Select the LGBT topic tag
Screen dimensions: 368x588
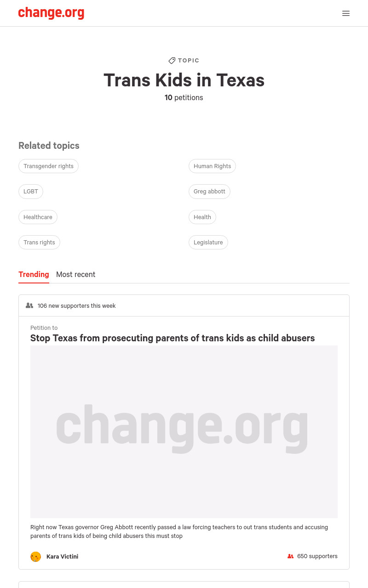point(31,192)
